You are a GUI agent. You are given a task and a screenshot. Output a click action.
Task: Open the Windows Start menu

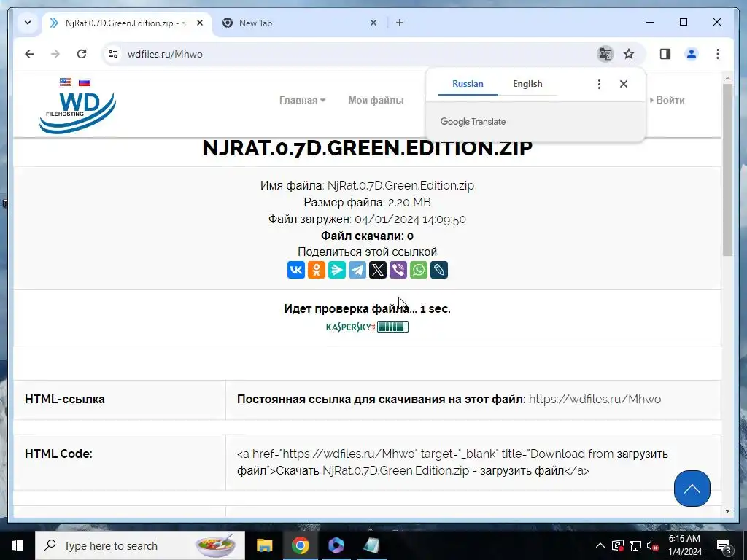coord(18,545)
